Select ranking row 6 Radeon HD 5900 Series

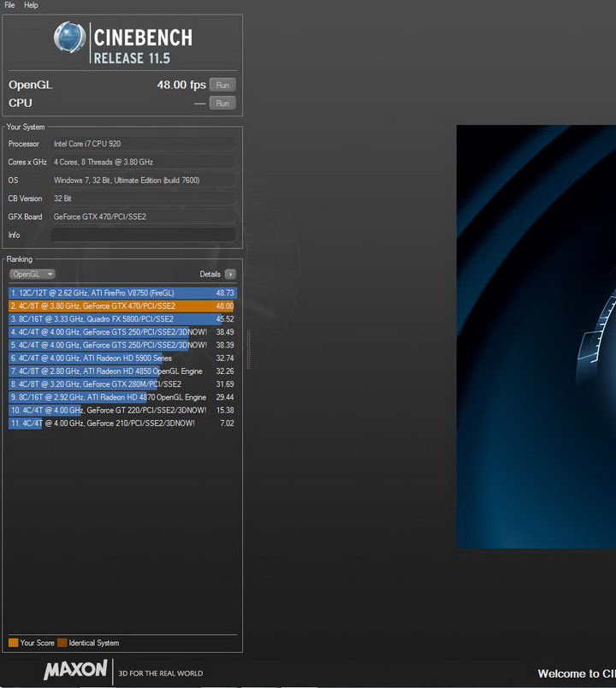point(122,358)
